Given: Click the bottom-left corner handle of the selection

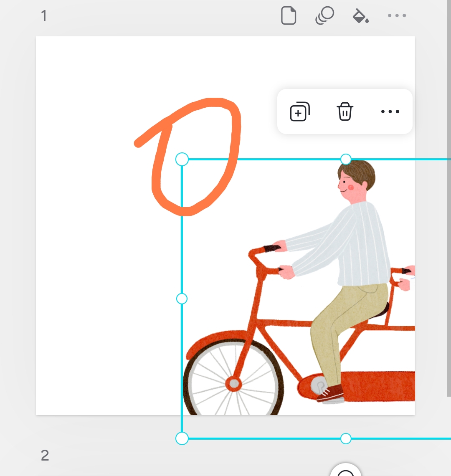Looking at the screenshot, I should pos(182,438).
